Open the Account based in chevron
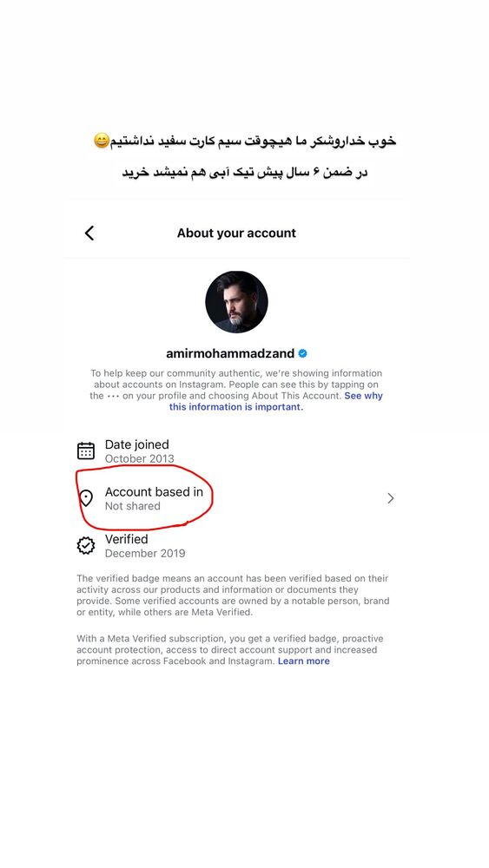 click(x=391, y=498)
